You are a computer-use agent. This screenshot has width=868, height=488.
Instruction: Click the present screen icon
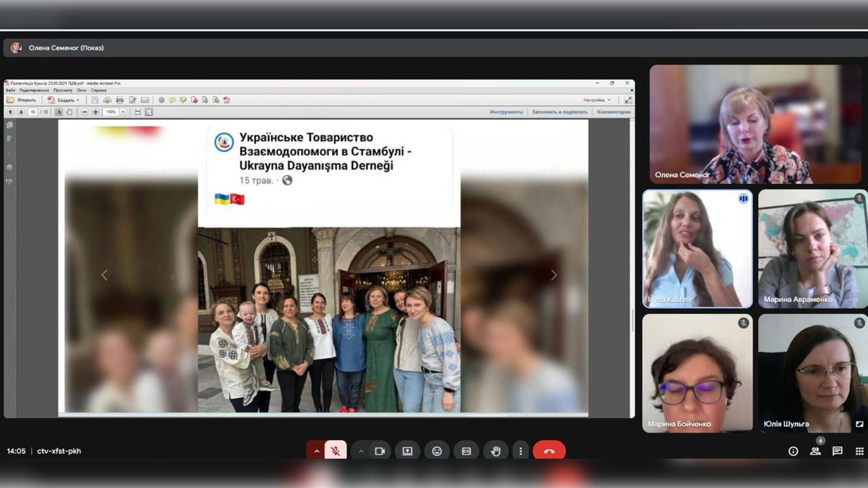pyautogui.click(x=407, y=451)
